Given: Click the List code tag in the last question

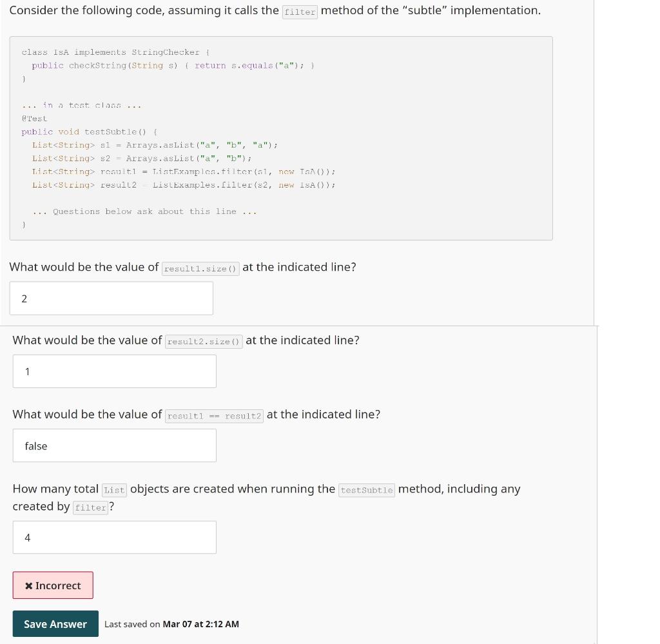Looking at the screenshot, I should click(x=114, y=490).
